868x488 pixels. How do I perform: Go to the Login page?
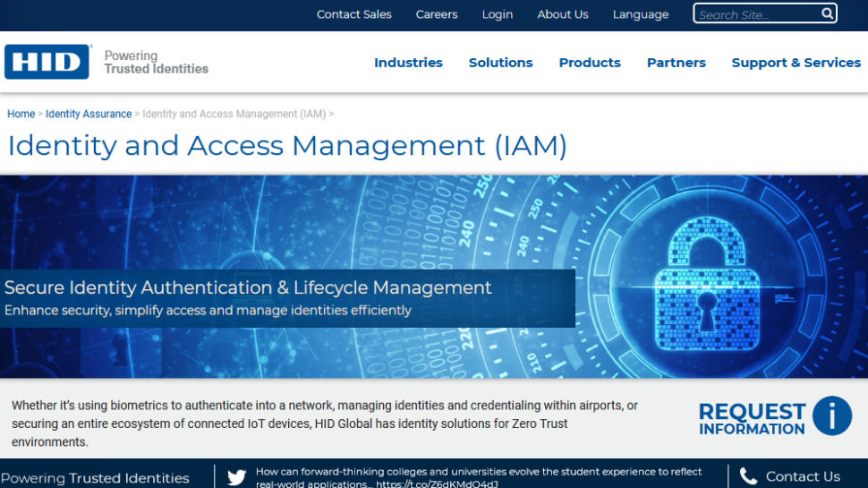pyautogui.click(x=498, y=14)
